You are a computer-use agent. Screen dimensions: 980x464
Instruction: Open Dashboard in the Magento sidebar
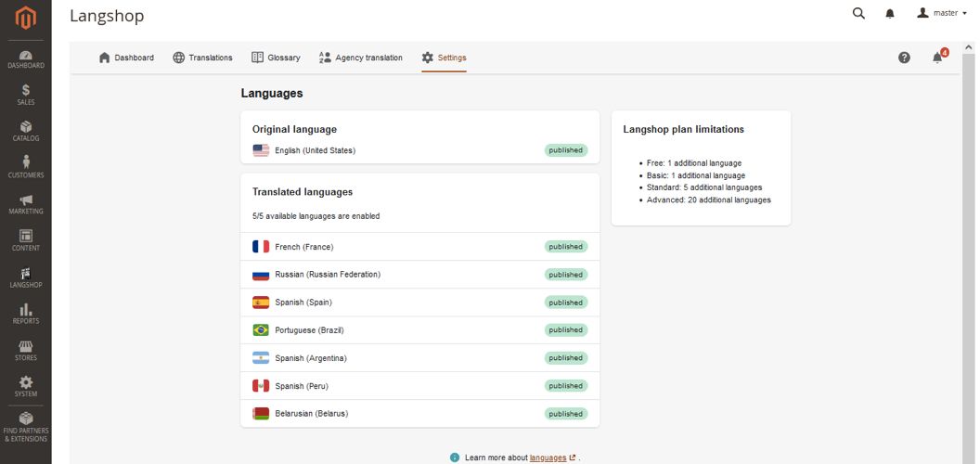point(26,59)
